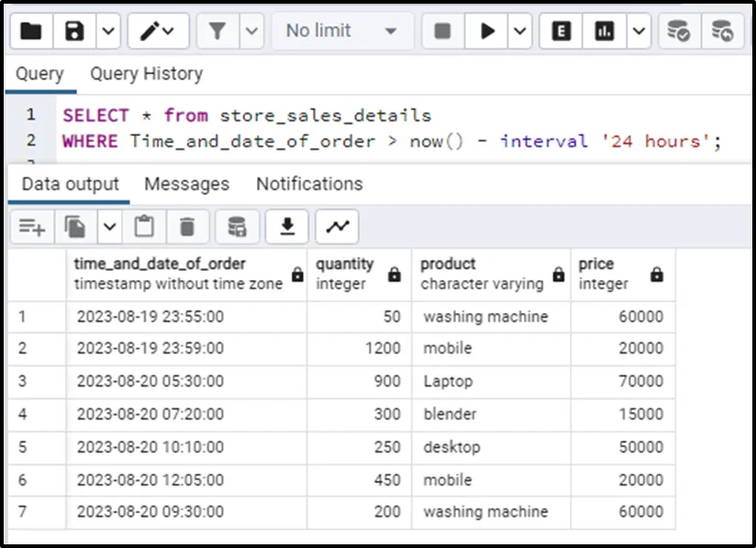The width and height of the screenshot is (756, 548).
Task: Click the Open File folder icon
Action: coord(31,31)
